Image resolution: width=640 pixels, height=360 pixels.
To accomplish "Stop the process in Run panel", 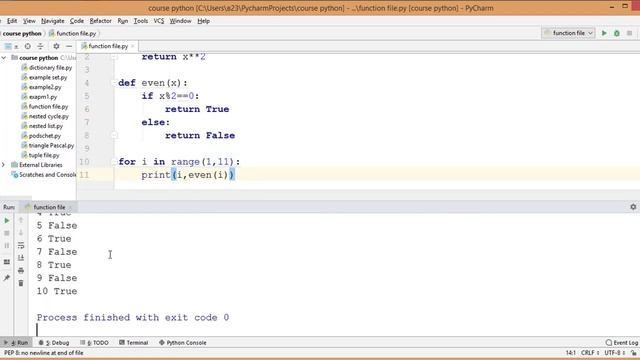I will 7,233.
